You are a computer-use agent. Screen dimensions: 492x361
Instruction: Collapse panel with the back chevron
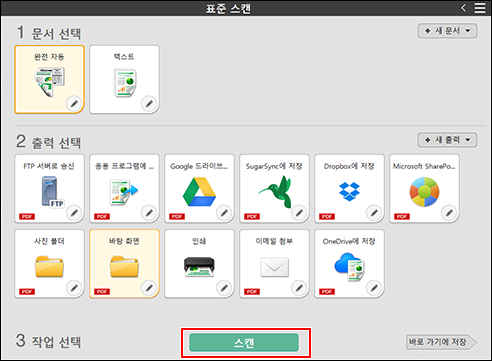click(464, 8)
